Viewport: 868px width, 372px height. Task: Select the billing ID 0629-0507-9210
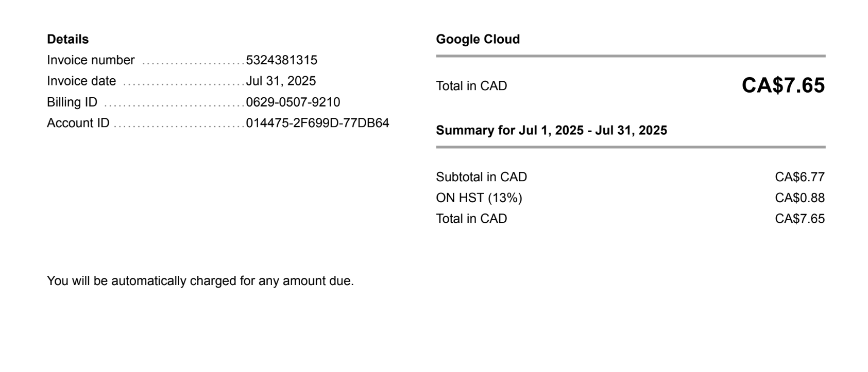pyautogui.click(x=293, y=102)
